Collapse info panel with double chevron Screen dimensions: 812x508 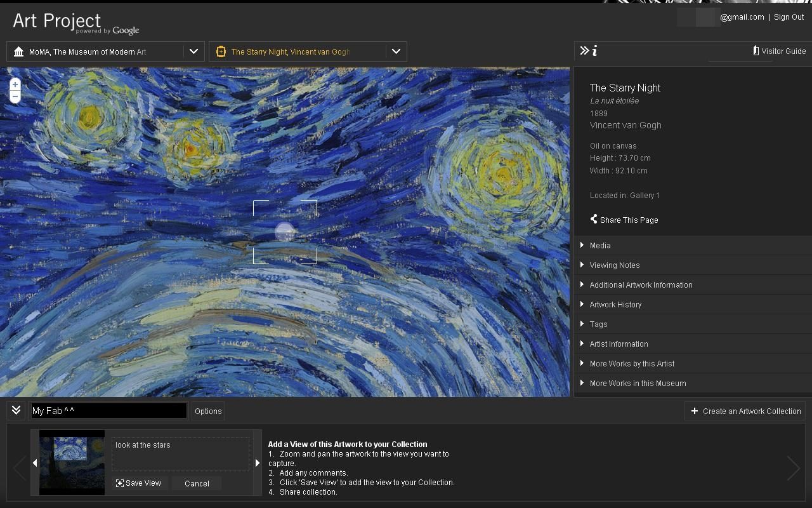pos(584,51)
